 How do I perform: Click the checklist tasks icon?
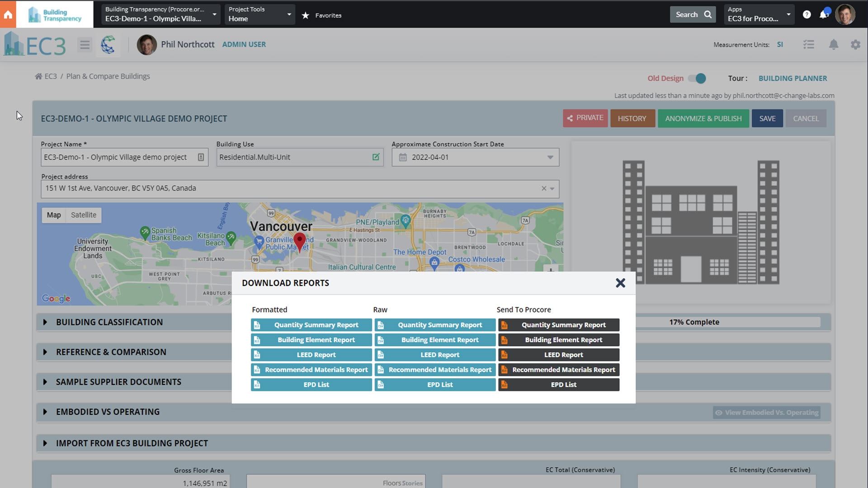coord(809,45)
